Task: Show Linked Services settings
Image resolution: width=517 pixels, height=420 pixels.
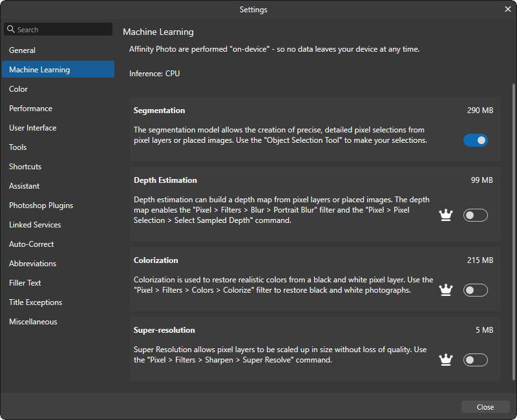Action: point(35,225)
